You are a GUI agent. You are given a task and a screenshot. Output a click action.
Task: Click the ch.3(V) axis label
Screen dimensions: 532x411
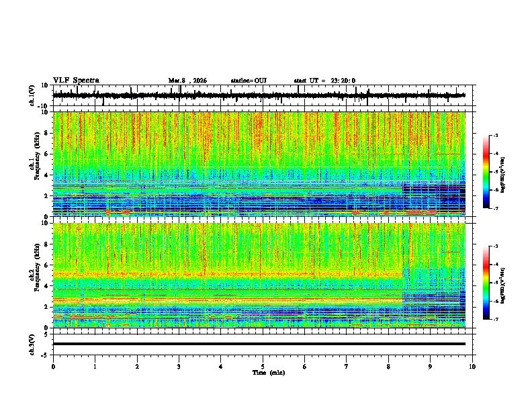[x=32, y=345]
